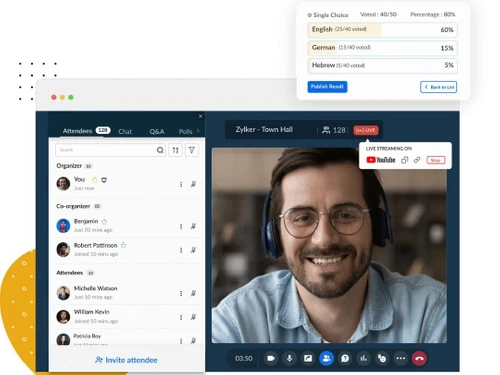
Task: Click the red LIVE indicator button
Action: click(x=366, y=130)
